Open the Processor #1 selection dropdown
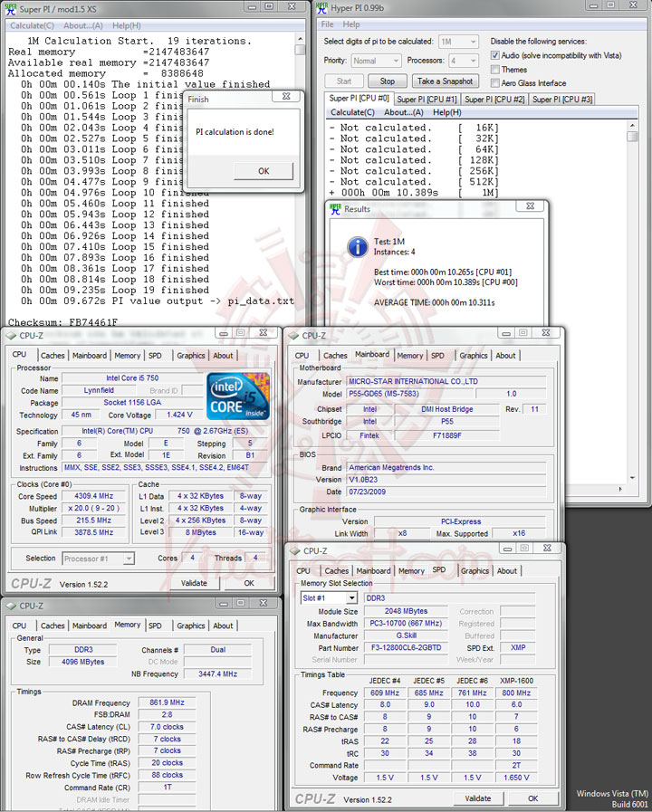 pos(99,559)
